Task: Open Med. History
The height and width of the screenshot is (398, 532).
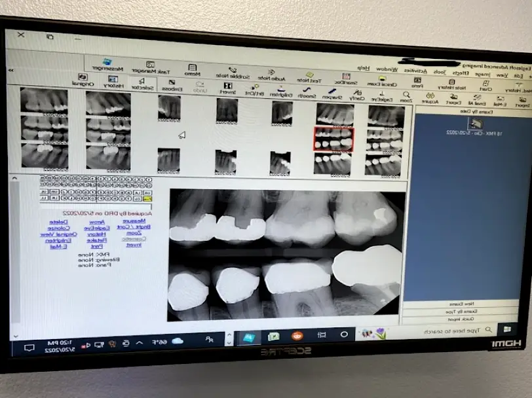Action: pyautogui.click(x=518, y=88)
